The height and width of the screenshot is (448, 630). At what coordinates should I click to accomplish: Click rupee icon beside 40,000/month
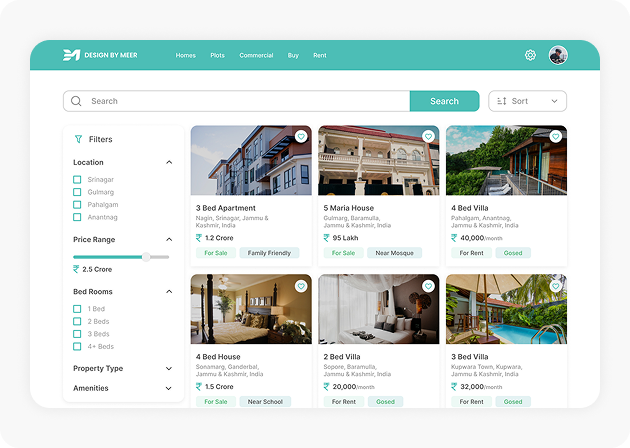point(454,238)
